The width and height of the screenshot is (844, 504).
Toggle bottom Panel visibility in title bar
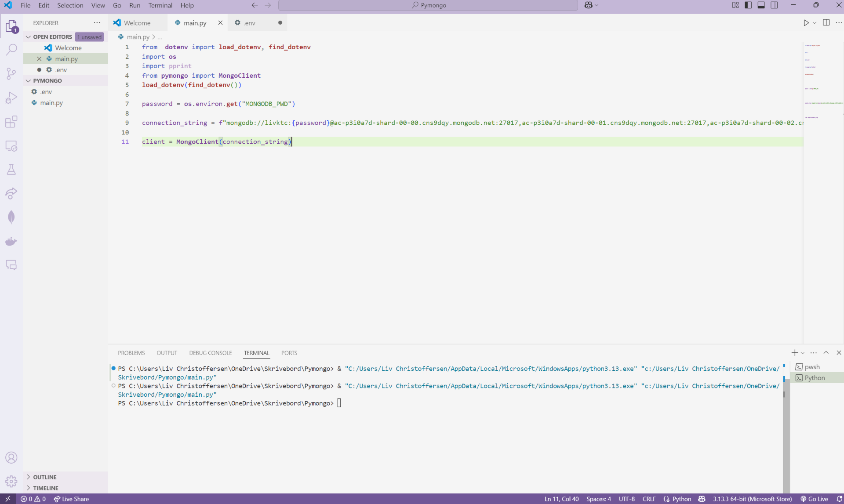(761, 5)
